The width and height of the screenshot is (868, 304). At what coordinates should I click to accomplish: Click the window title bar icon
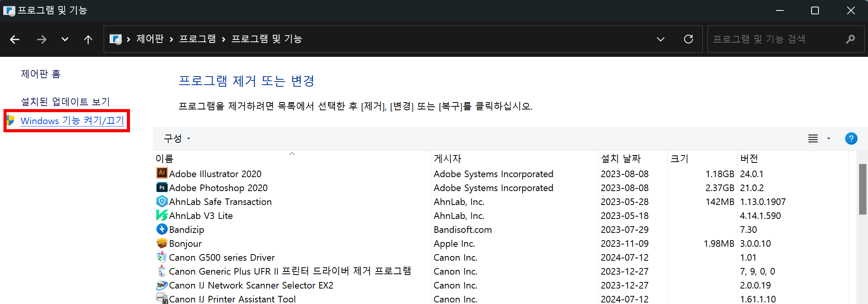pos(9,10)
